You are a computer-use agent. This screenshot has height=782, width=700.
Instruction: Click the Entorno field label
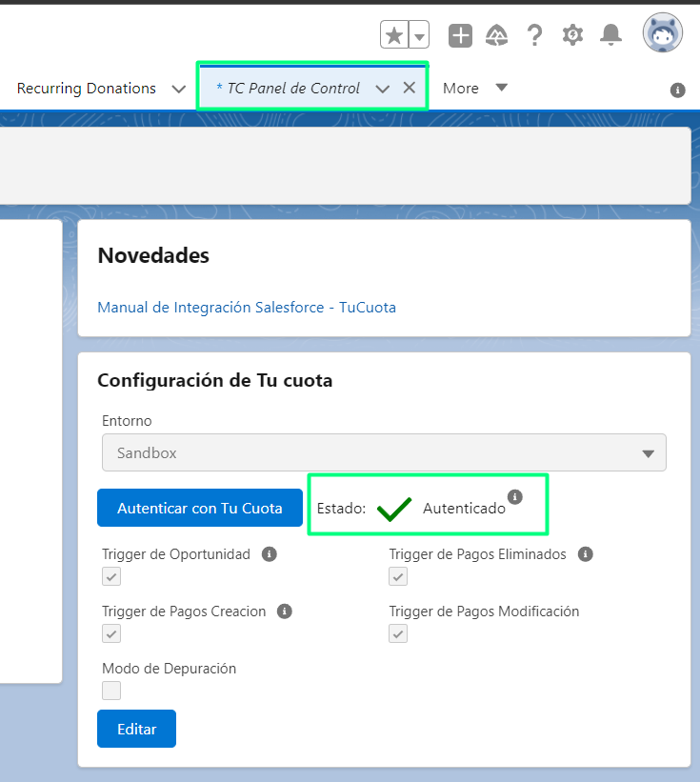pos(127,421)
